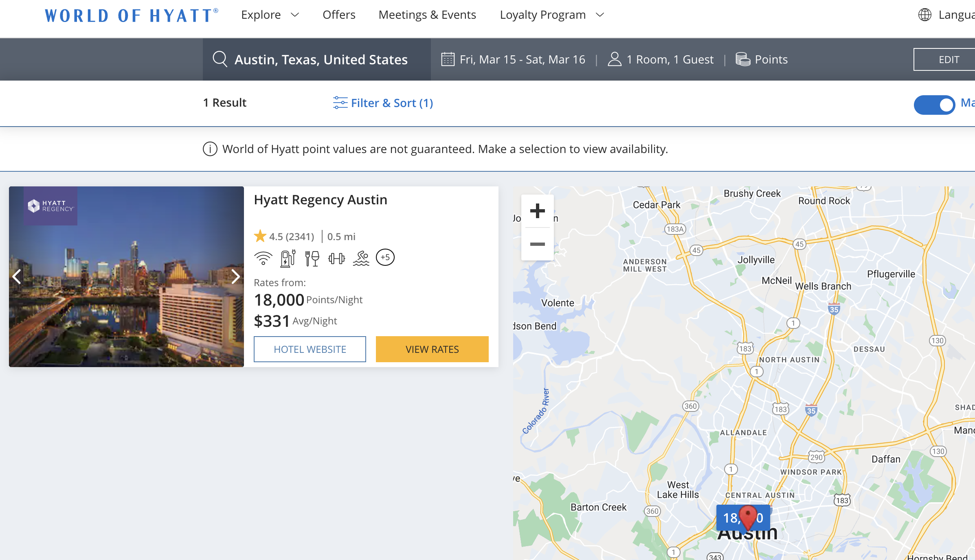Open the Hyatt Regency Austin title
This screenshot has height=560, width=975.
321,200
